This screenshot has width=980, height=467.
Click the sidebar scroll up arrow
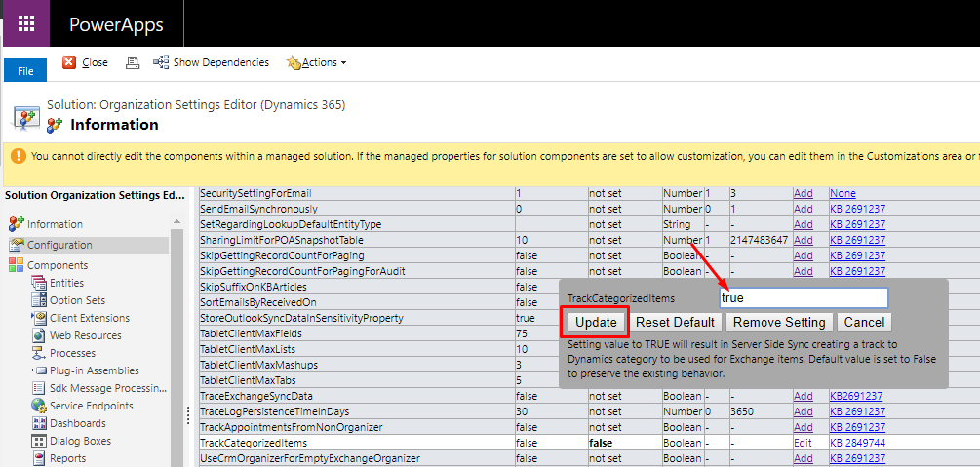(x=176, y=220)
